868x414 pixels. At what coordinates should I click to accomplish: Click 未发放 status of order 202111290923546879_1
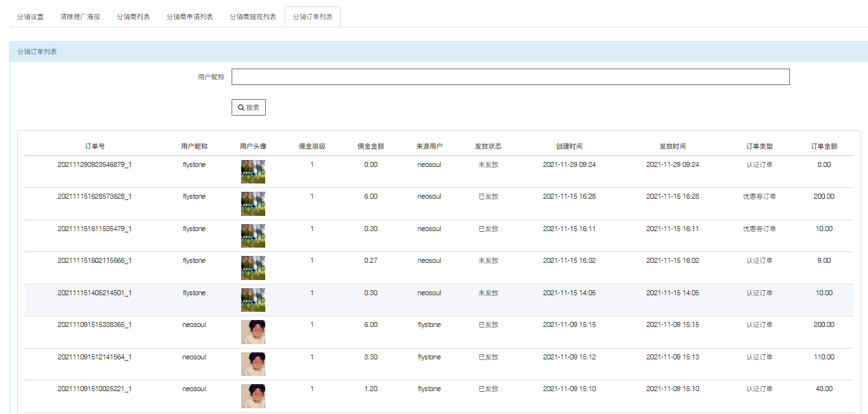tap(488, 164)
